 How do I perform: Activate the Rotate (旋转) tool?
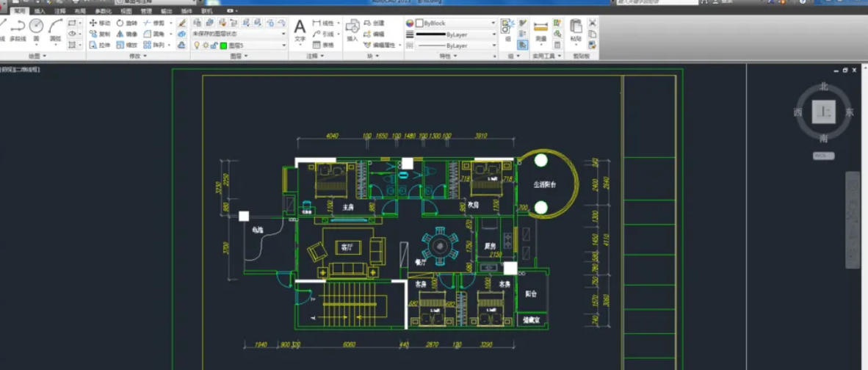tap(126, 23)
